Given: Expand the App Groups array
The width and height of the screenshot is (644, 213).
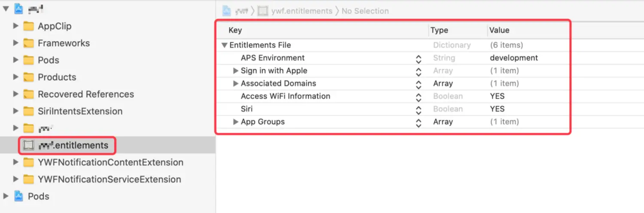Looking at the screenshot, I should [235, 122].
